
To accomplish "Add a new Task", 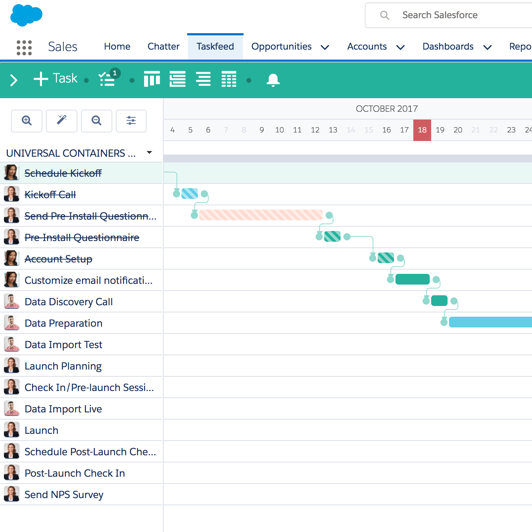I will point(56,79).
